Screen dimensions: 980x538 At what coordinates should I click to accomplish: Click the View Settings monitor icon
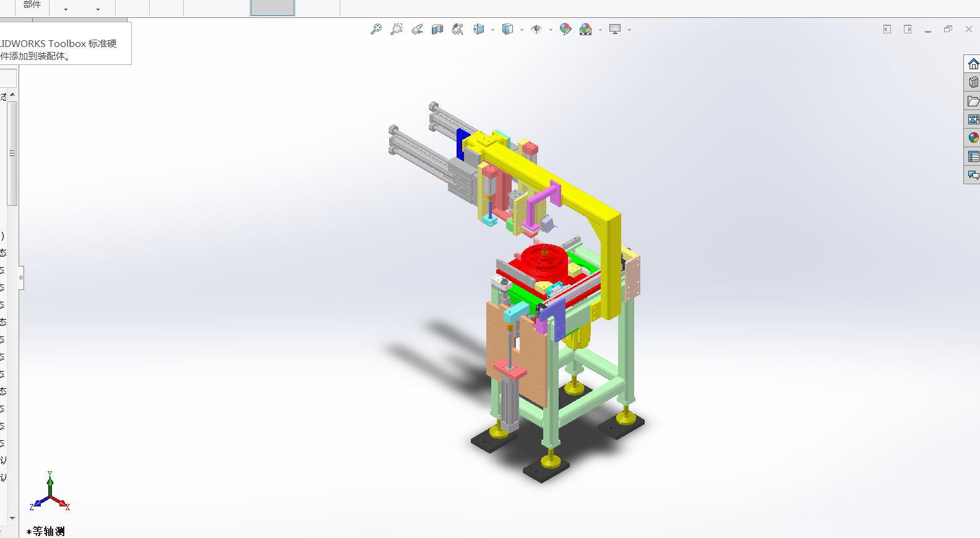click(615, 29)
